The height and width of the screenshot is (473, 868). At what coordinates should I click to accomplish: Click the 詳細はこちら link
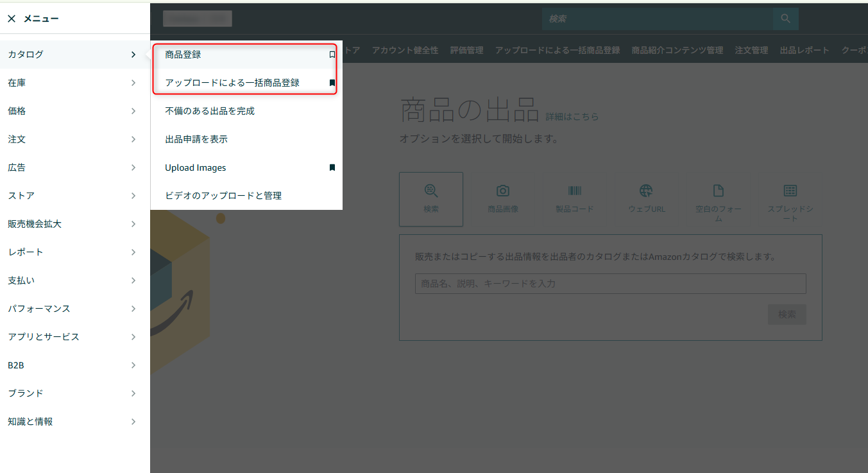coord(572,117)
